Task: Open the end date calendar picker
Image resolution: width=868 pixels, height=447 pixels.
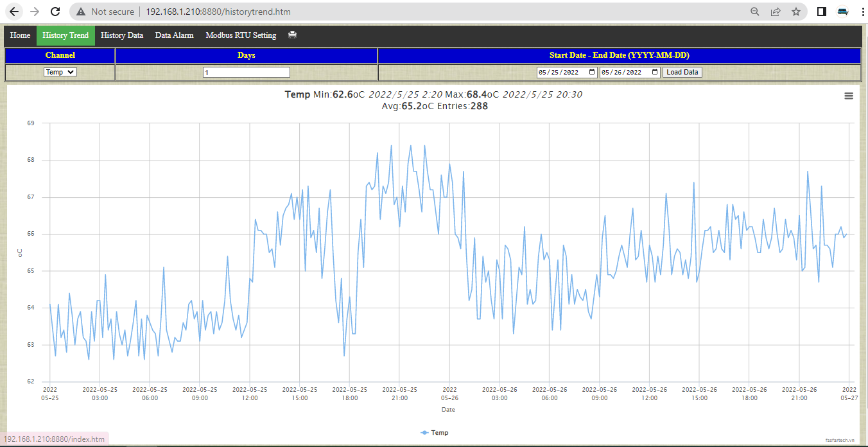Action: (654, 72)
